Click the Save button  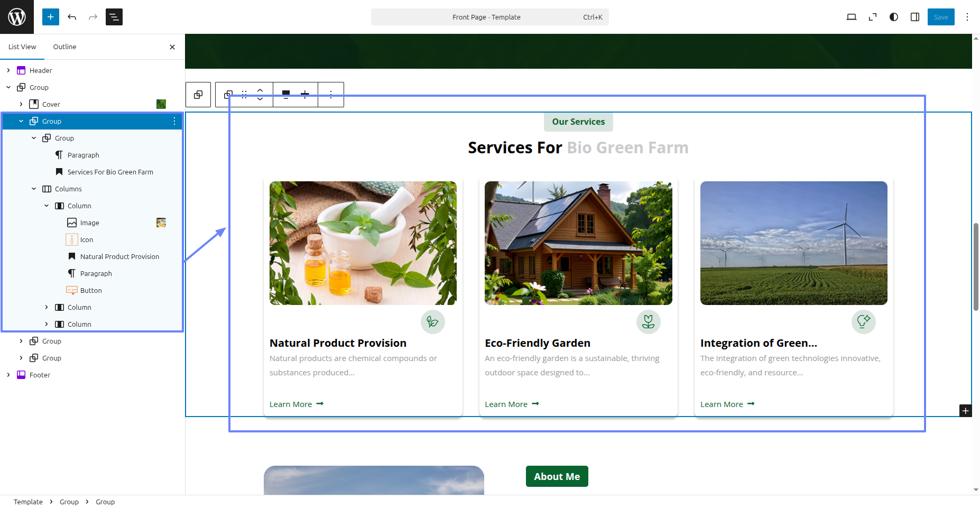click(940, 17)
